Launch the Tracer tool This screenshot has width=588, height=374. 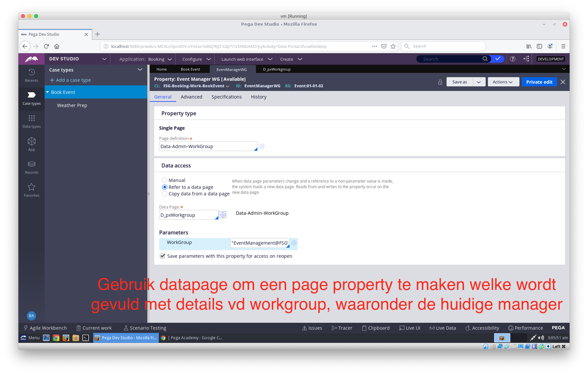click(342, 328)
